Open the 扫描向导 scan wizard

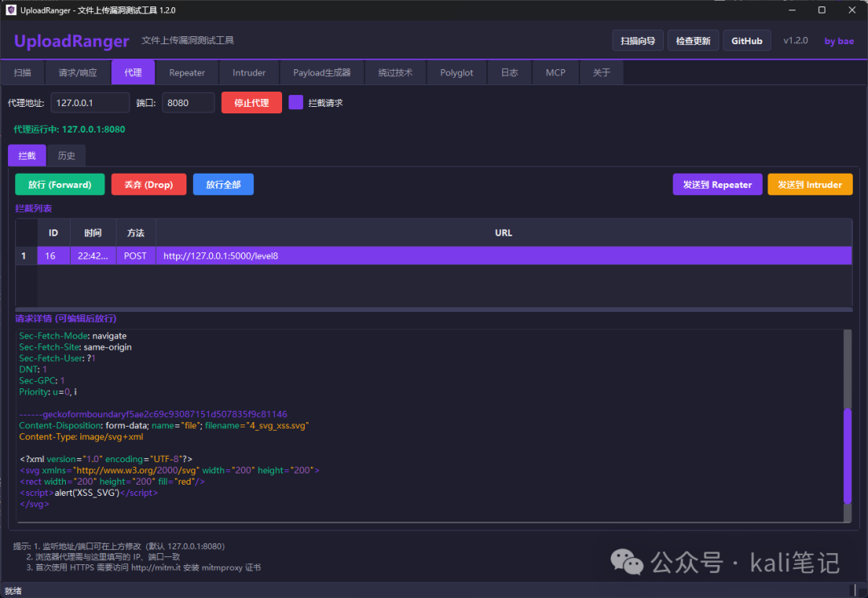637,40
